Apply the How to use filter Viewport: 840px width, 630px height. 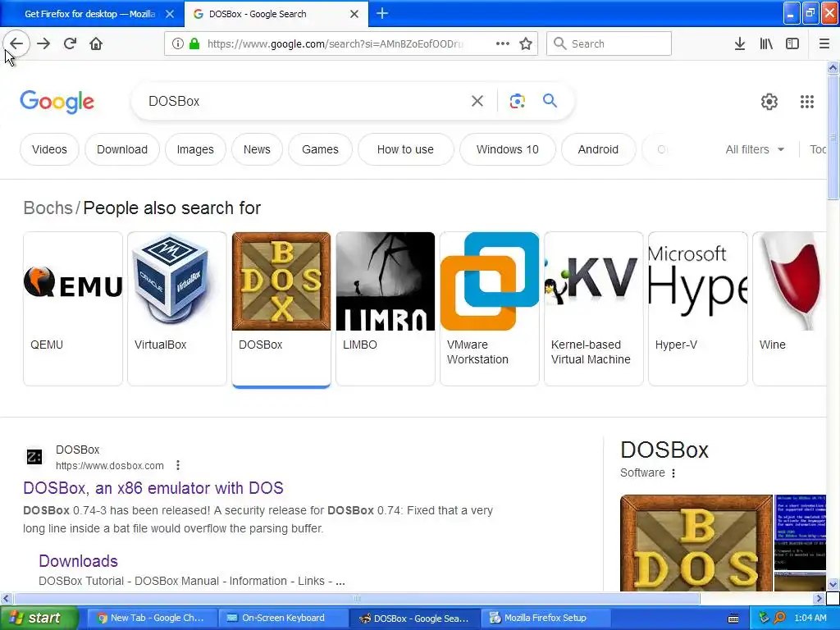[405, 149]
